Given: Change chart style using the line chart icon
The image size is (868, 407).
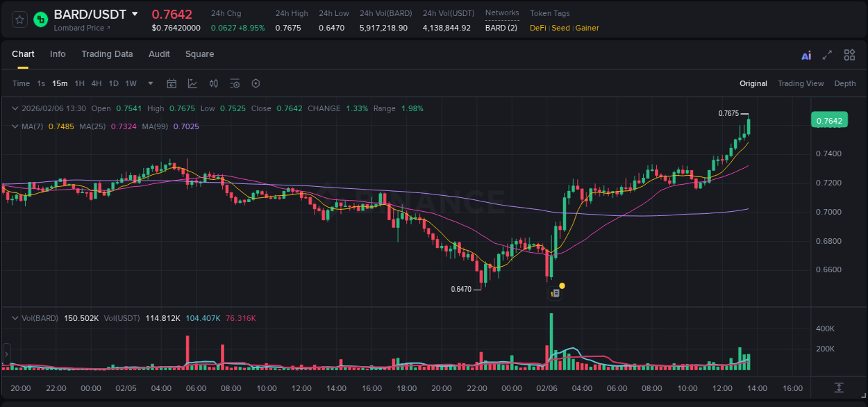Looking at the screenshot, I should pos(192,83).
